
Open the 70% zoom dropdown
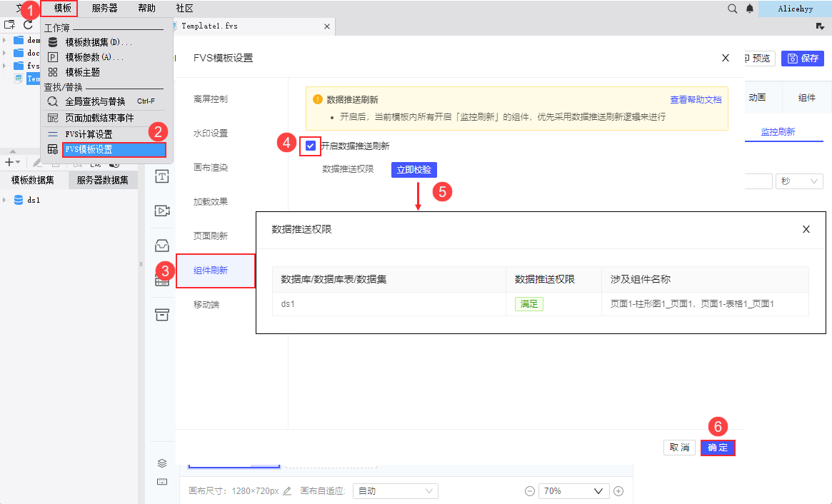(x=573, y=491)
